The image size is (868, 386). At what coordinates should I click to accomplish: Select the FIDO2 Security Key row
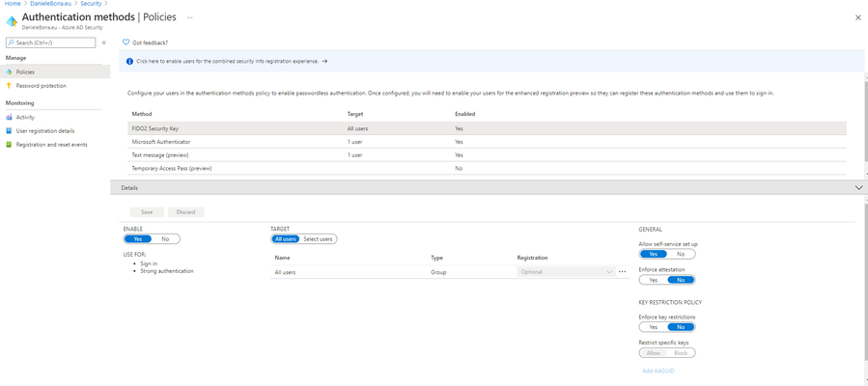click(487, 128)
